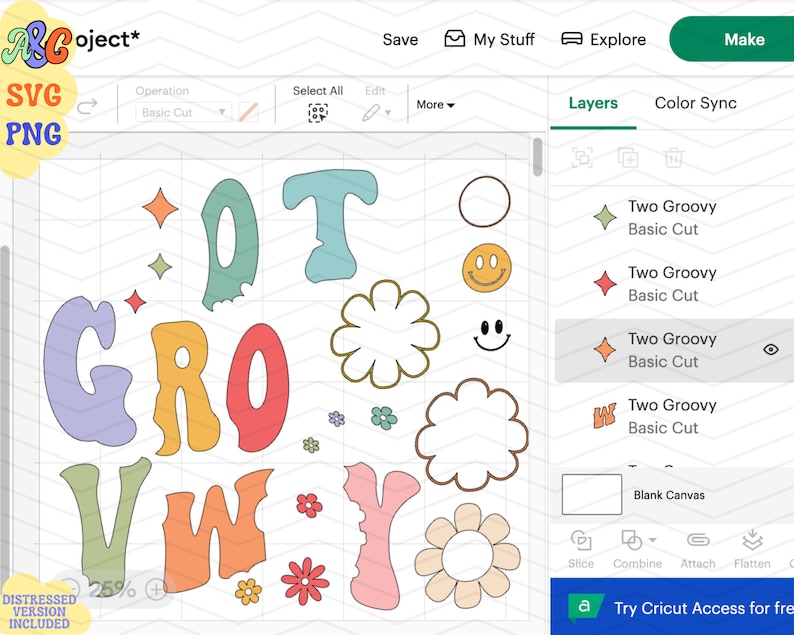Select the brown outlined flower on canvas
This screenshot has height=635, width=794.
(472, 435)
